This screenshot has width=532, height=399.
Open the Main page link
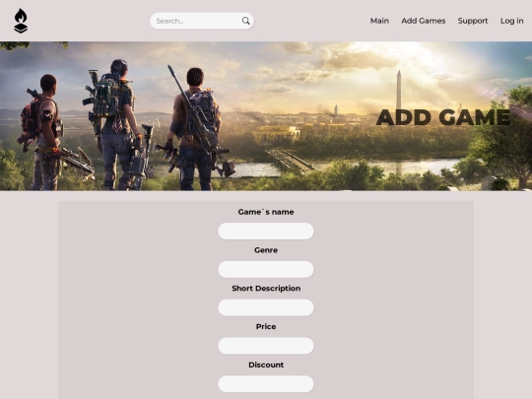379,21
